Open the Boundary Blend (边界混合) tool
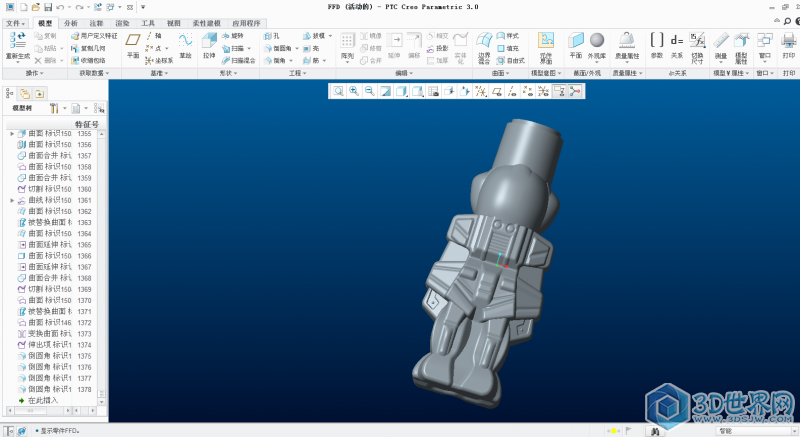This screenshot has width=800, height=437. point(484,47)
